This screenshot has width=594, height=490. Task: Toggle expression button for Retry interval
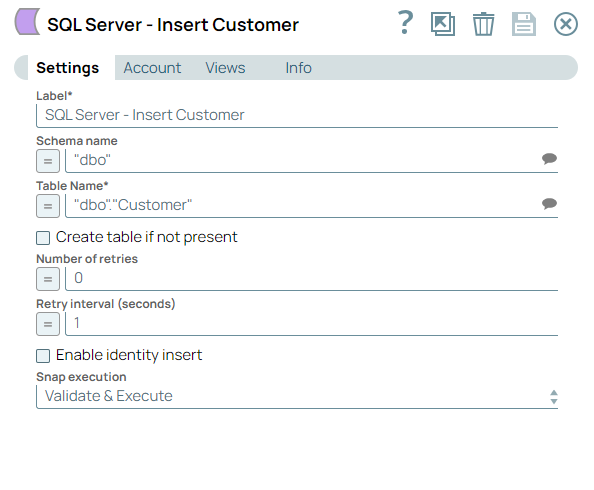(x=48, y=324)
